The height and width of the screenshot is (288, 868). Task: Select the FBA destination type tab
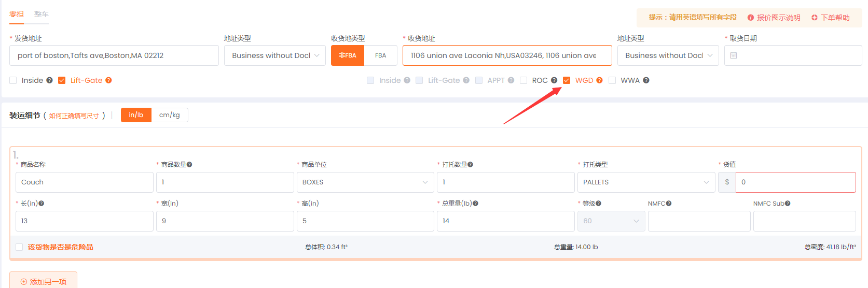380,55
